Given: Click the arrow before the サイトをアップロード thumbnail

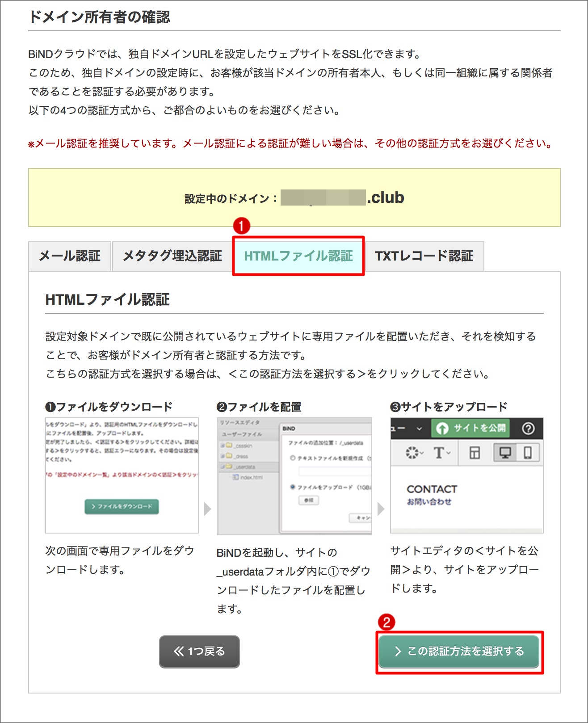Looking at the screenshot, I should tap(381, 509).
